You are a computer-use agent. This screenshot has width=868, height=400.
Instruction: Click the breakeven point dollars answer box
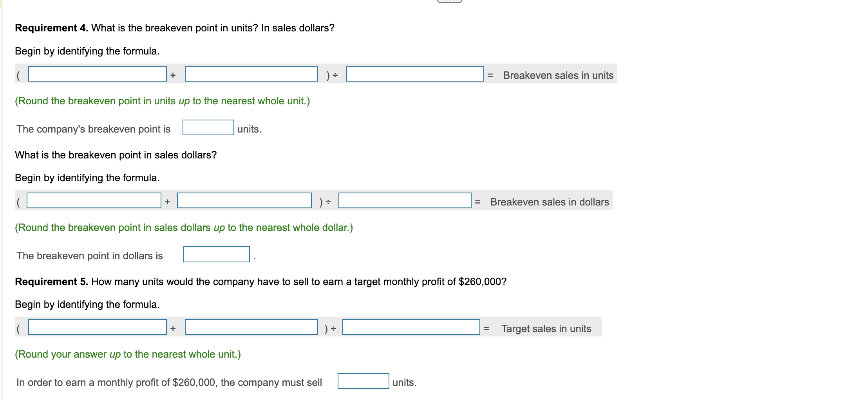point(216,255)
